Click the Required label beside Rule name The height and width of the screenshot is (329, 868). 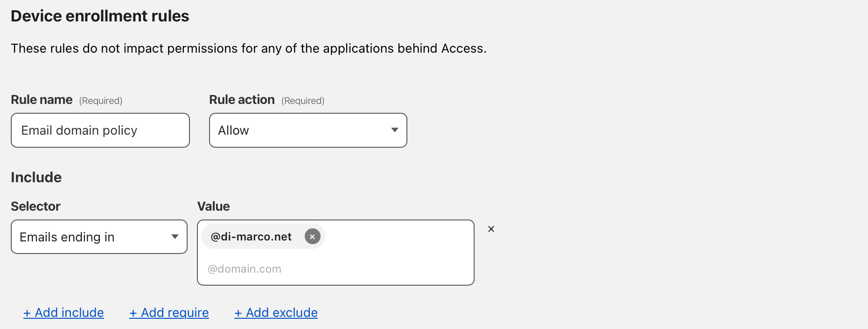99,100
